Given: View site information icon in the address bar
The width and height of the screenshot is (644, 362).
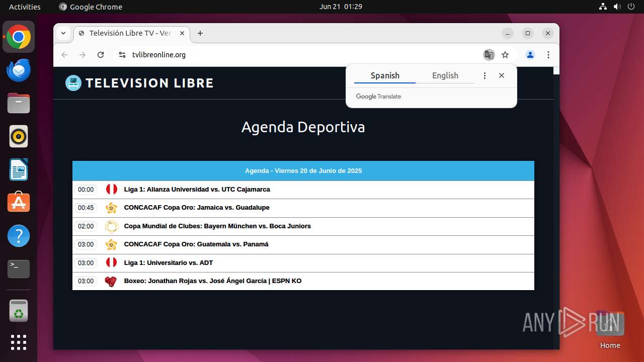Looking at the screenshot, I should click(122, 55).
